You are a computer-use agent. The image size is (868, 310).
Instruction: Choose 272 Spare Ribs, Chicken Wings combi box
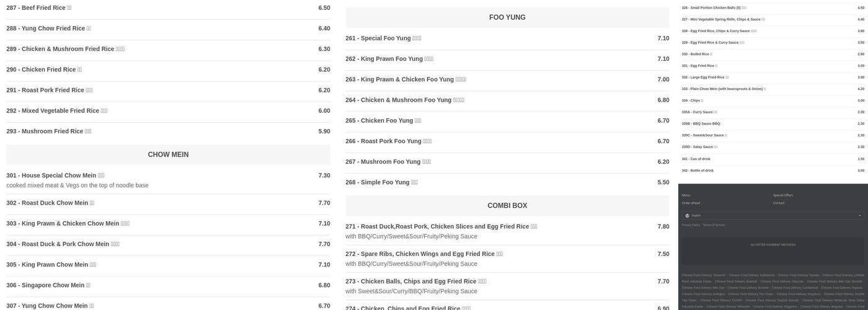tap(420, 254)
